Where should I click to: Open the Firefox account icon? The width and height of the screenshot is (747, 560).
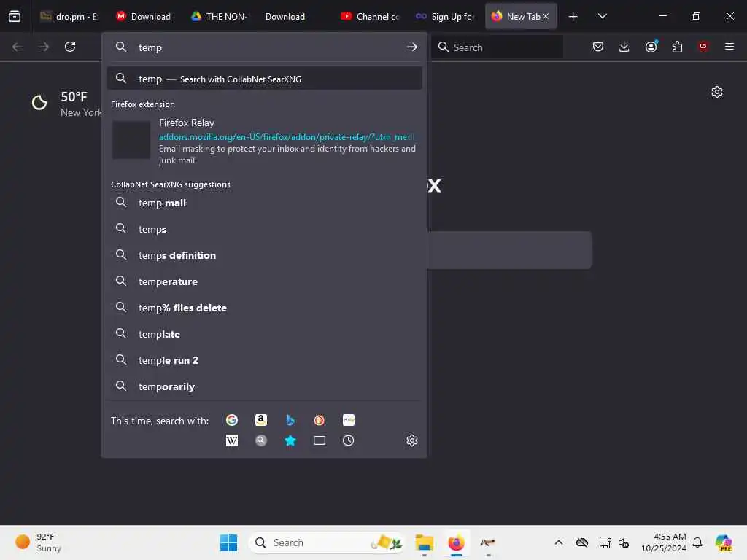[x=651, y=47]
